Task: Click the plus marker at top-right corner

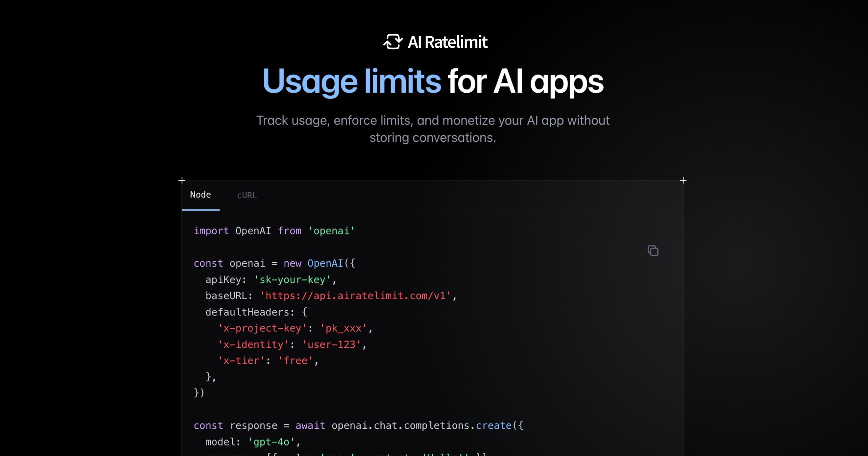Action: (683, 180)
